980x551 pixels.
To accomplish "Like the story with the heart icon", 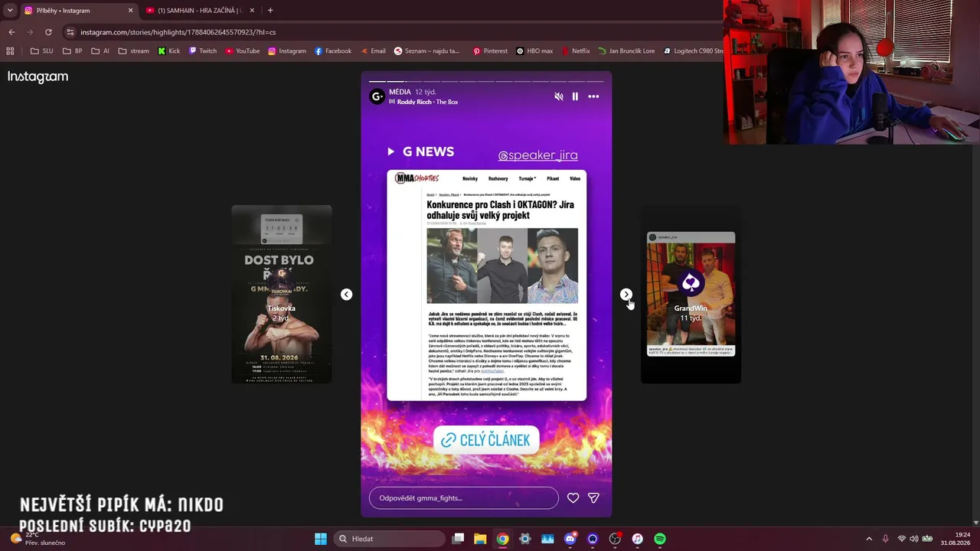I will point(573,498).
